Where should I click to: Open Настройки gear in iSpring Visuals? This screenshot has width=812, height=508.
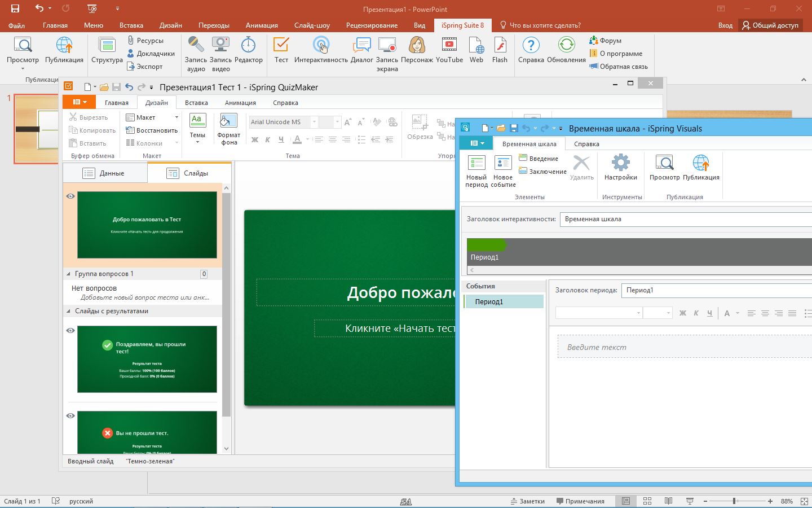coord(620,168)
